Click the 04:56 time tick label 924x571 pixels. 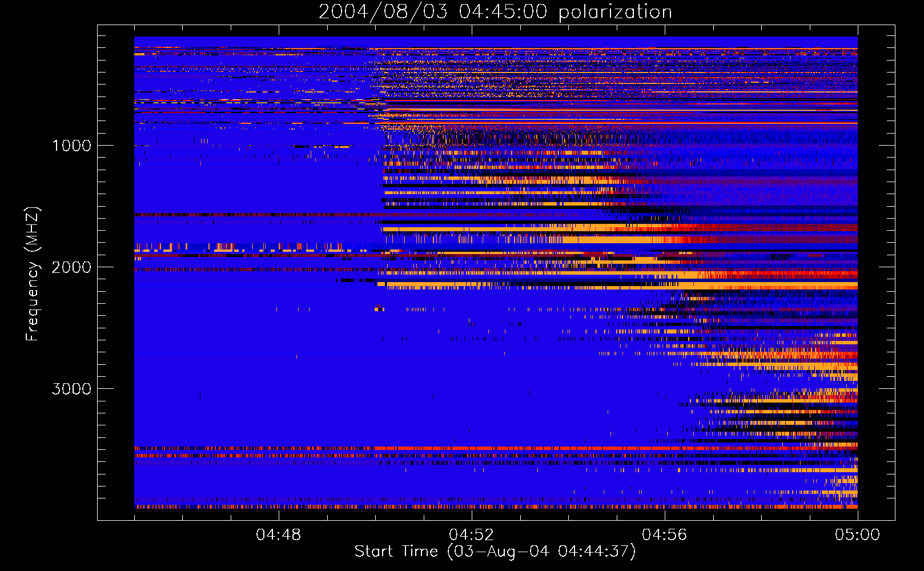click(x=665, y=535)
